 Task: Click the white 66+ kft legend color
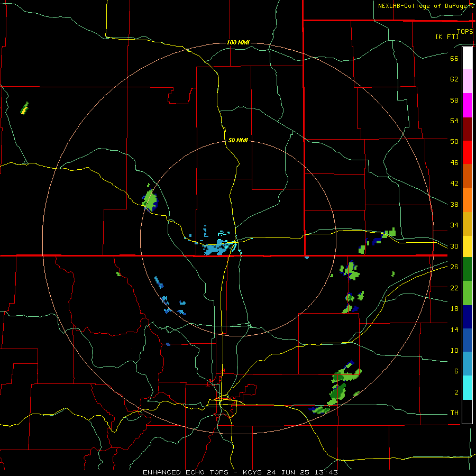coord(467,58)
